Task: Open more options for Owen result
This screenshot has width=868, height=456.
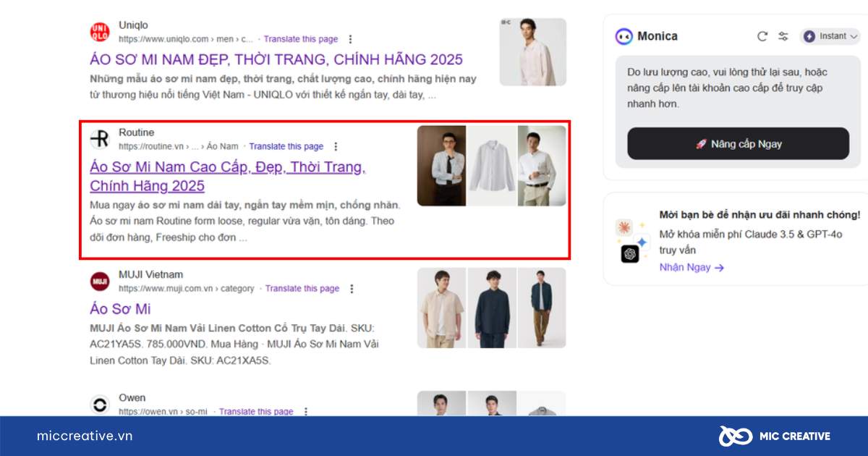Action: (306, 411)
